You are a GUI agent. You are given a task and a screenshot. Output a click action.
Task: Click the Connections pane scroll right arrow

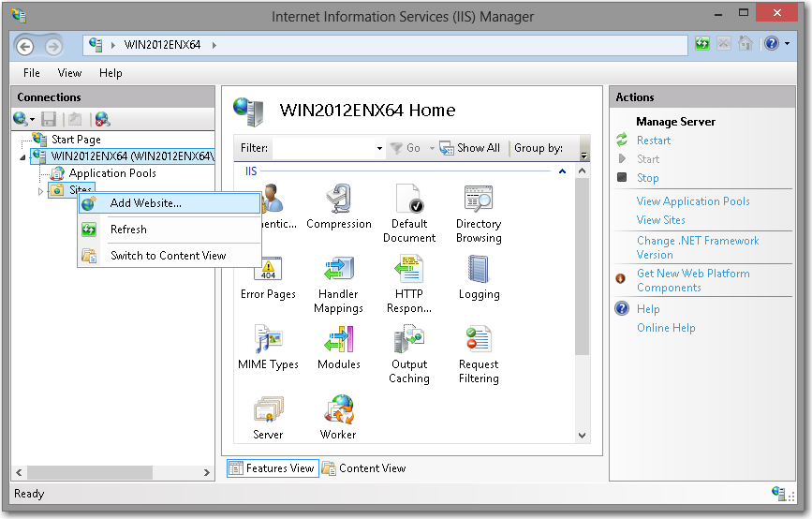point(207,472)
